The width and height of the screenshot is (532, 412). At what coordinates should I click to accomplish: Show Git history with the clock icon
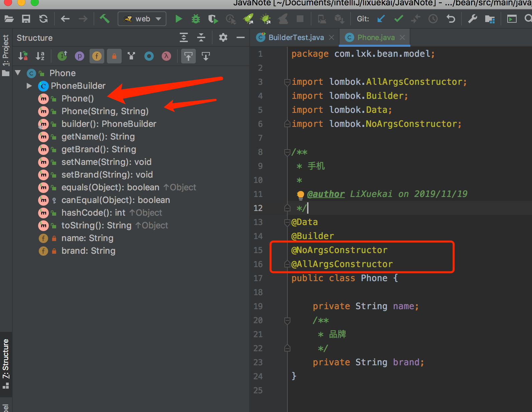(433, 19)
